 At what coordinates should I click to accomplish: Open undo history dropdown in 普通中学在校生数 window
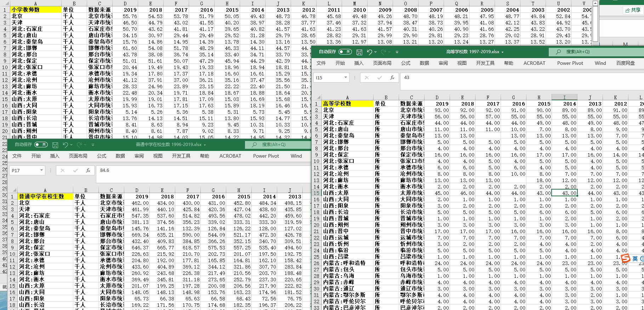click(x=71, y=145)
